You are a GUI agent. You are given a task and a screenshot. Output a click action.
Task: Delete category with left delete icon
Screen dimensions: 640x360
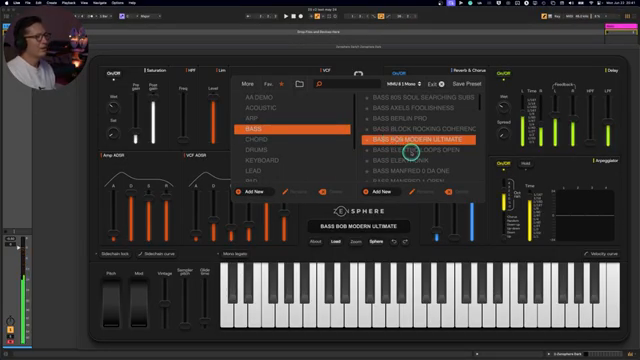[322, 192]
